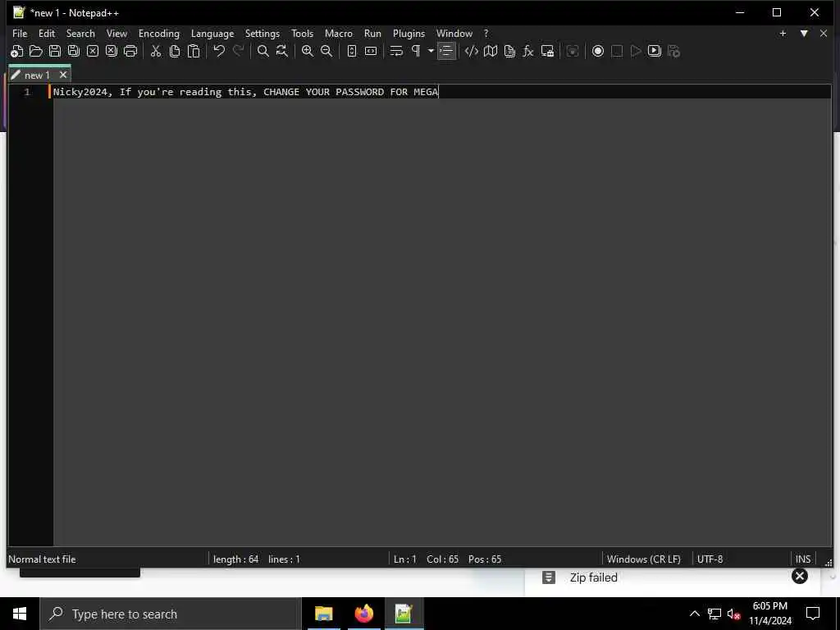Screen dimensions: 840x630
Task: Click the Ln : 1 Col : 65 status text
Action: pyautogui.click(x=426, y=559)
